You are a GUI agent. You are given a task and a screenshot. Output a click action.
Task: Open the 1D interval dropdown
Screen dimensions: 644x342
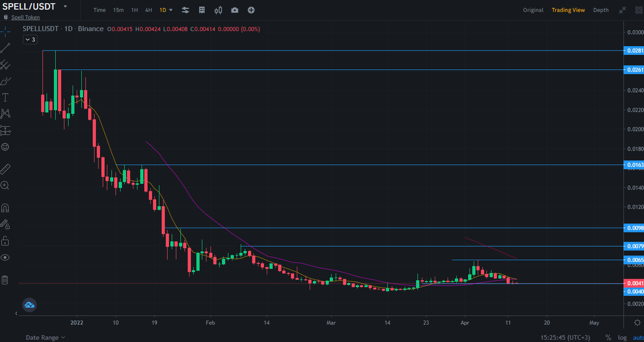166,10
